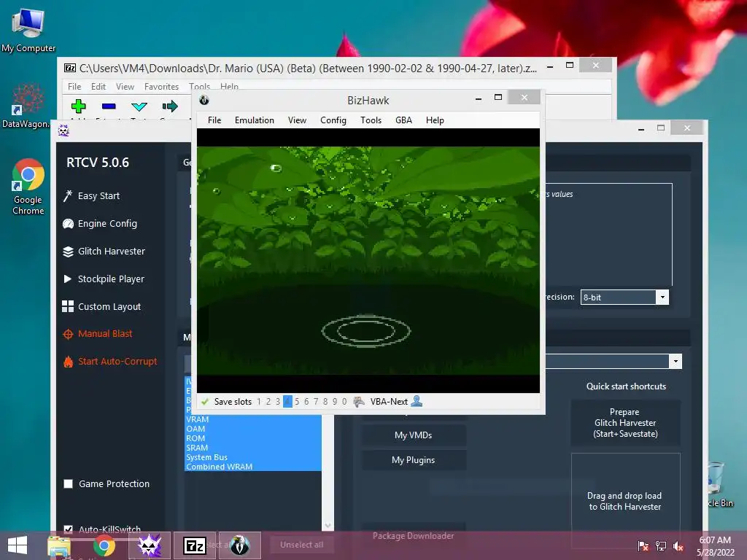
Task: Click the Drag and drop load area
Action: pos(625,501)
